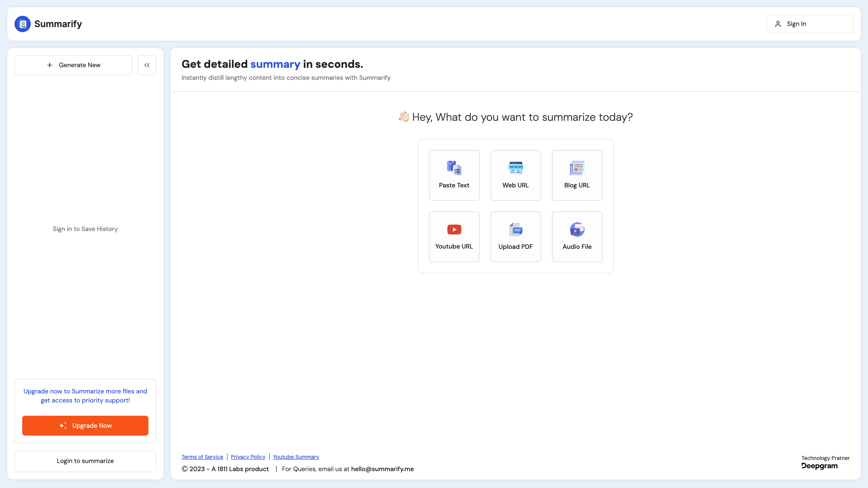Click the Deepgram partner logo

pyautogui.click(x=819, y=466)
